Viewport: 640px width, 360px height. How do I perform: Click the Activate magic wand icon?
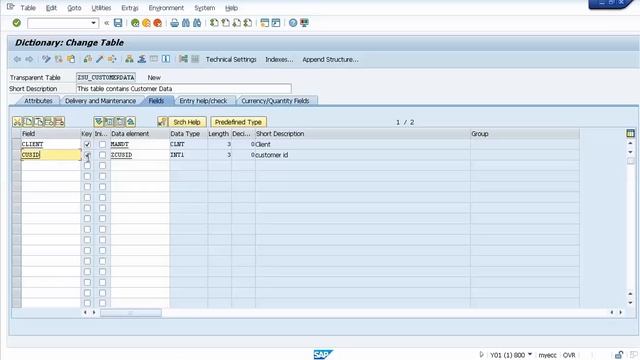(x=100, y=59)
